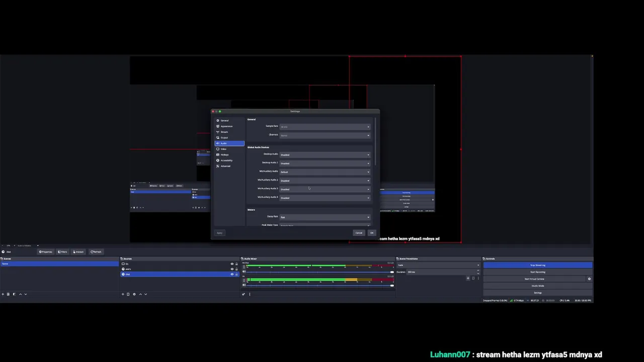The width and height of the screenshot is (644, 362).
Task: Switch to Advanced settings tab
Action: pos(229,166)
